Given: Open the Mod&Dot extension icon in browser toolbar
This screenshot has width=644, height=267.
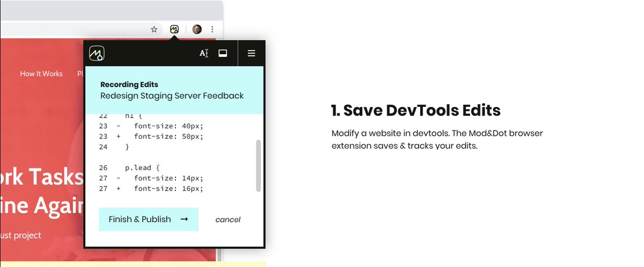Looking at the screenshot, I should (x=174, y=30).
